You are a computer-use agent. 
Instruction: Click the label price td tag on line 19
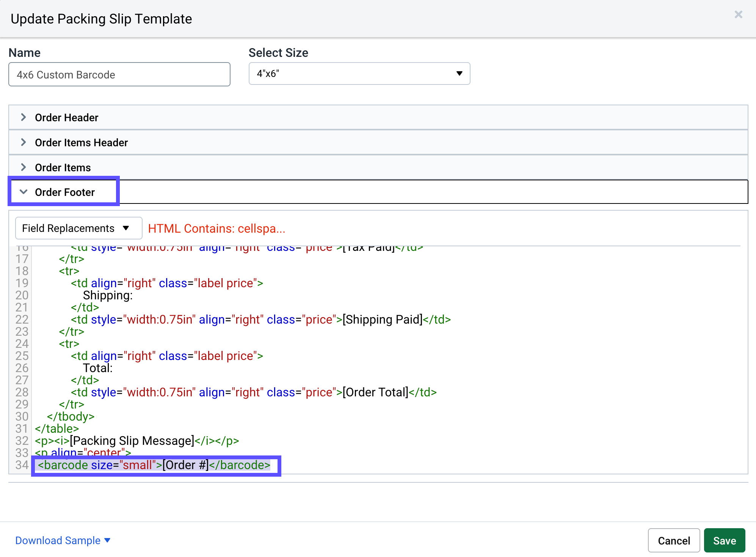point(167,283)
